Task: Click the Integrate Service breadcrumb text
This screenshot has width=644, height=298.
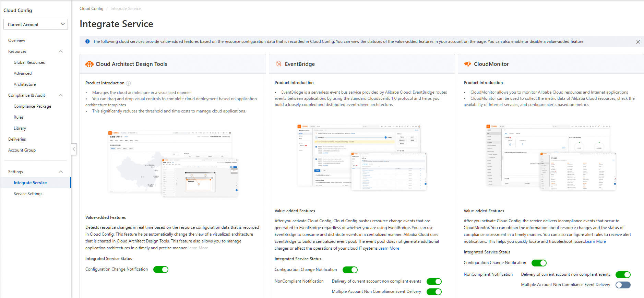Action: pyautogui.click(x=126, y=9)
